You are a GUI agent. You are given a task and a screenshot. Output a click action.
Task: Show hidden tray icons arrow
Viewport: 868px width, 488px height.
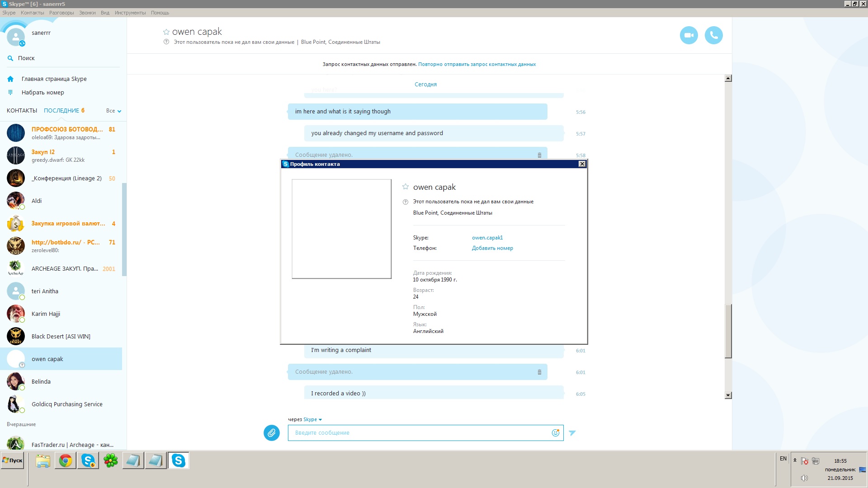pyautogui.click(x=795, y=460)
